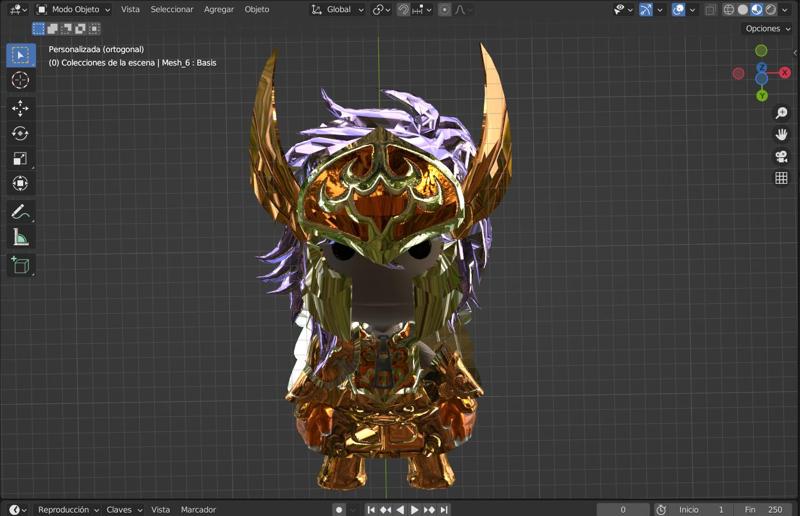Click the zoom magnifier viewport icon
800x516 pixels.
(x=781, y=113)
